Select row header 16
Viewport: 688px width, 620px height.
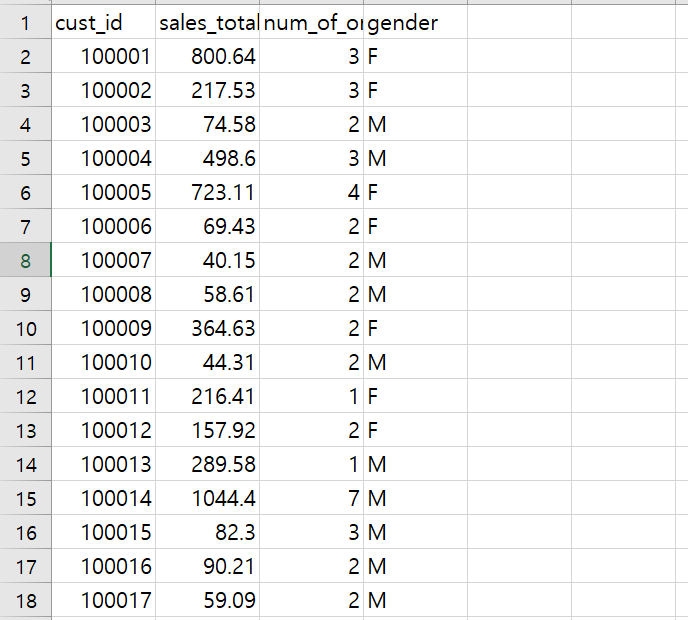tap(25, 532)
